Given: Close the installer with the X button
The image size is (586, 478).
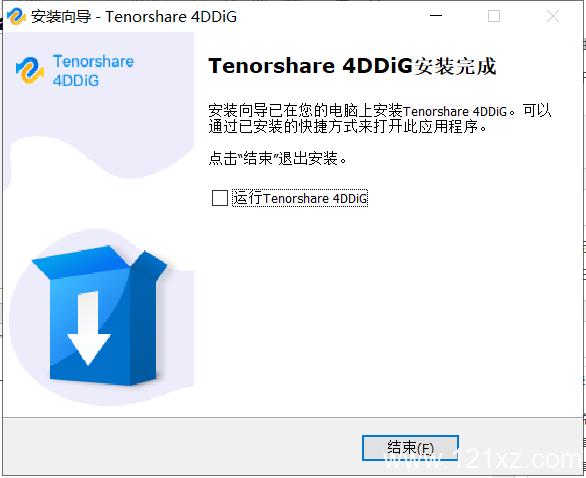Looking at the screenshot, I should 553,16.
